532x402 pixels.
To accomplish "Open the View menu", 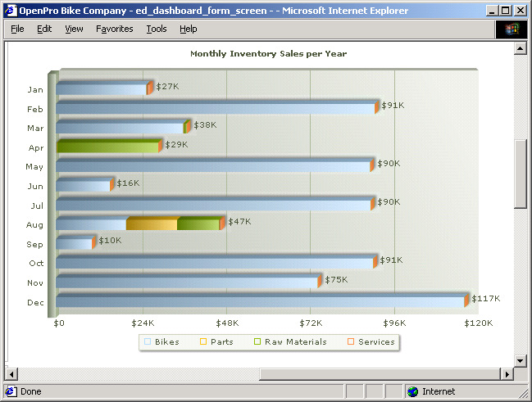I will [x=74, y=29].
